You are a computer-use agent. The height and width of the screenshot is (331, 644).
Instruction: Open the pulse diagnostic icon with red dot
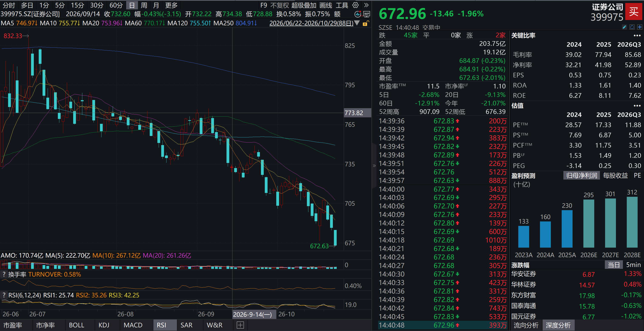click(358, 14)
